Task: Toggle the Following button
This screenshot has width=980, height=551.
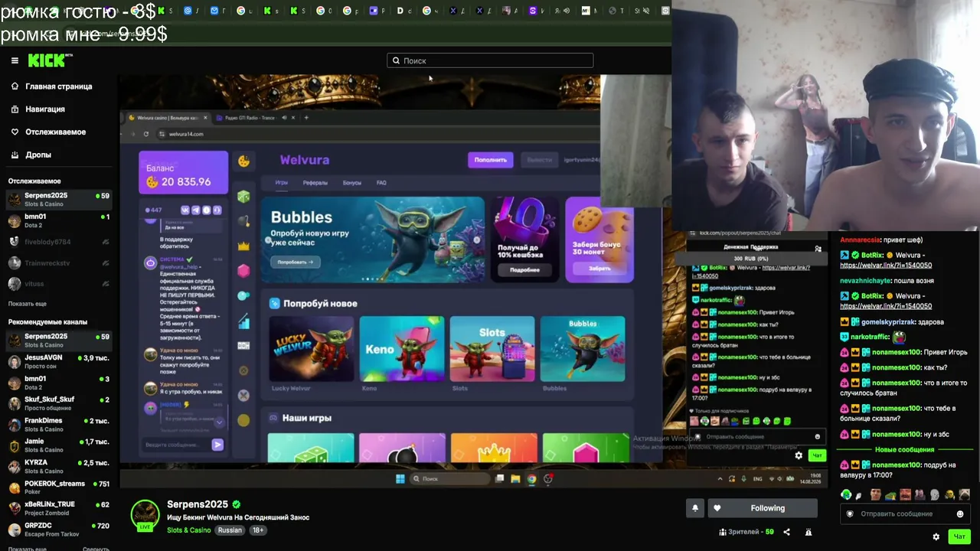Action: click(761, 508)
